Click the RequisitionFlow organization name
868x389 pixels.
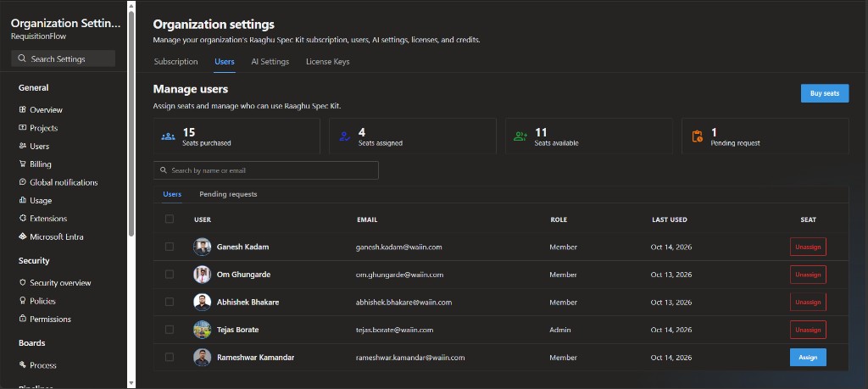point(39,36)
